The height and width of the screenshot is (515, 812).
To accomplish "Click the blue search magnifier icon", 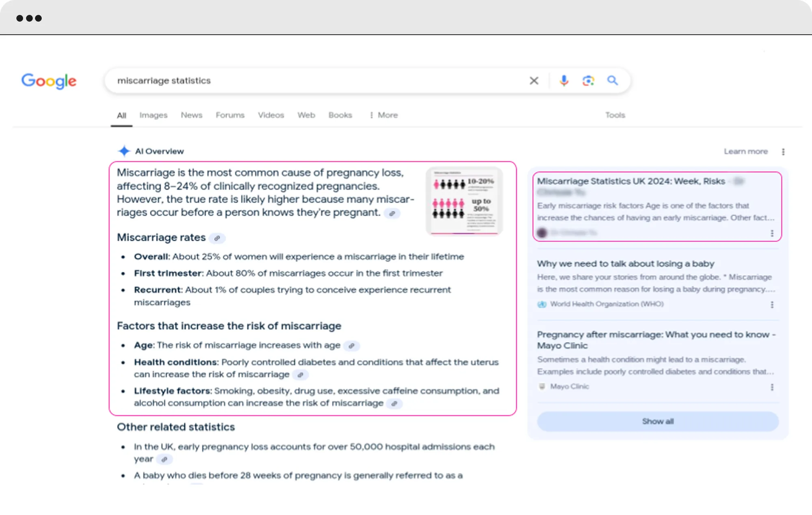I will pos(612,80).
